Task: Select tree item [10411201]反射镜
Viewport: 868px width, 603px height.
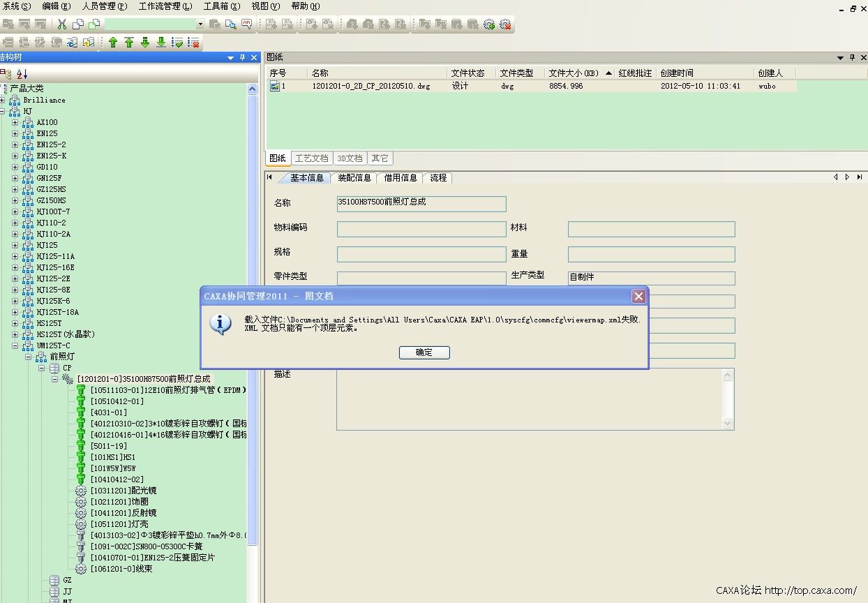Action: coord(124,513)
